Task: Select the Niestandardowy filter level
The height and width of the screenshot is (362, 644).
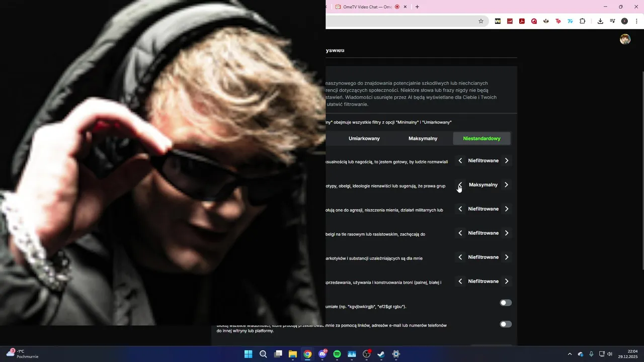Action: pos(481,138)
